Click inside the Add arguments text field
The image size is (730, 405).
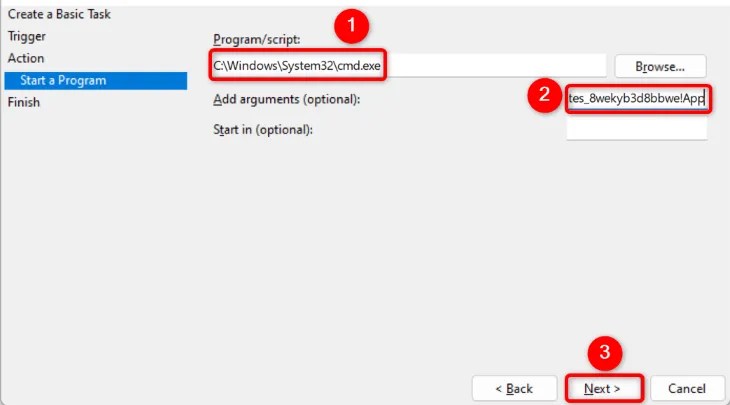pos(637,99)
